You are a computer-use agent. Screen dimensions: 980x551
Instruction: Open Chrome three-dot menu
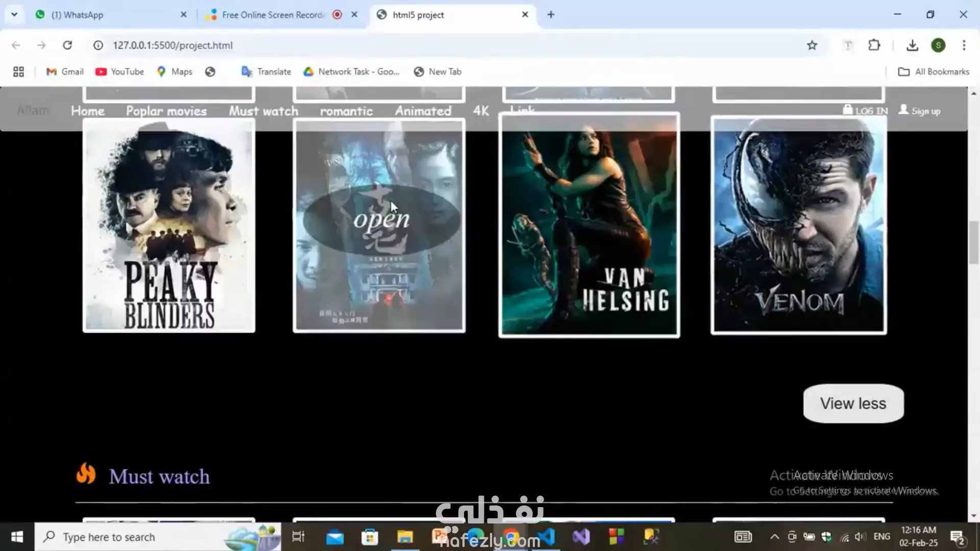click(x=964, y=45)
